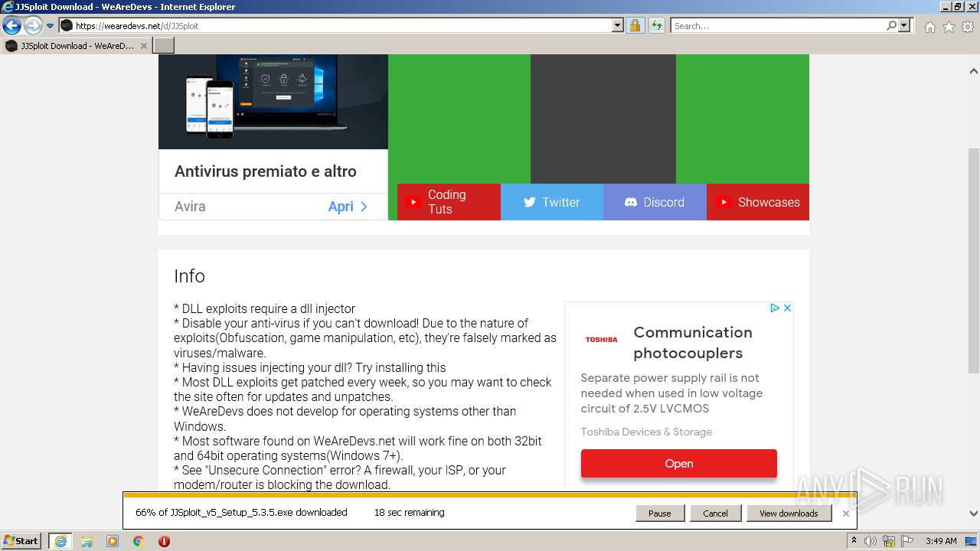The height and width of the screenshot is (551, 980).
Task: Click the Avira antivirus ad image
Action: (273, 102)
